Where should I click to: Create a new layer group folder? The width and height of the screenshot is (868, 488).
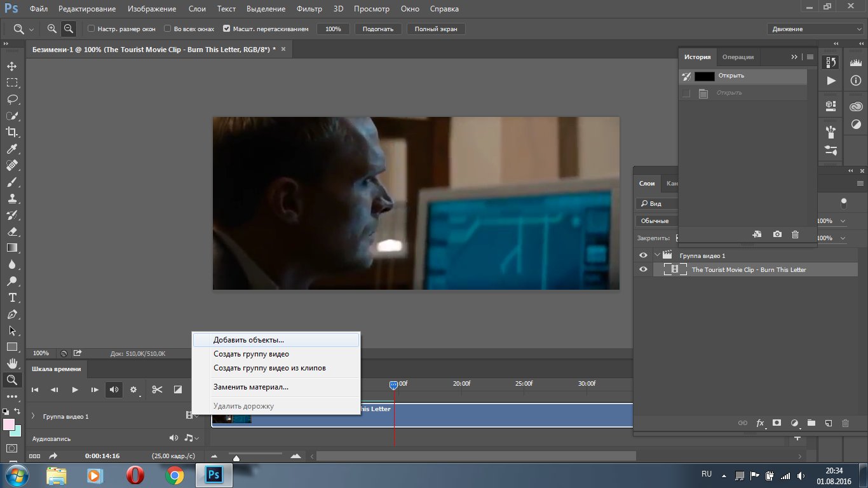811,423
